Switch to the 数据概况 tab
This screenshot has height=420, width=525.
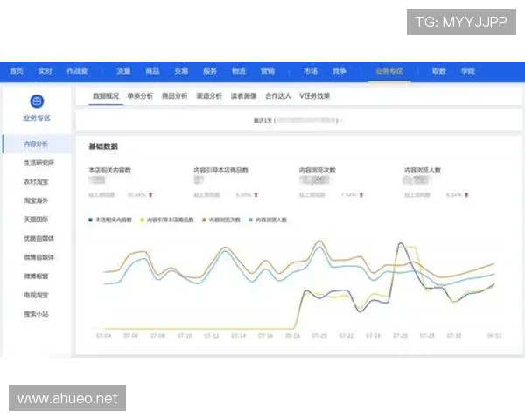[x=106, y=96]
